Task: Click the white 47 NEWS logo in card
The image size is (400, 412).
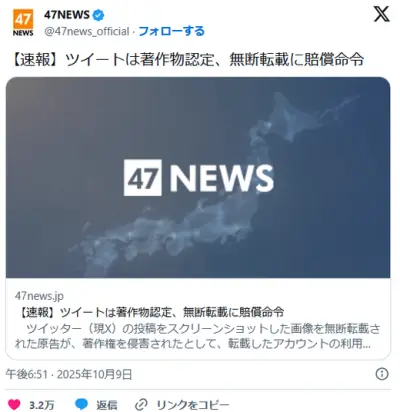Action: point(199,177)
